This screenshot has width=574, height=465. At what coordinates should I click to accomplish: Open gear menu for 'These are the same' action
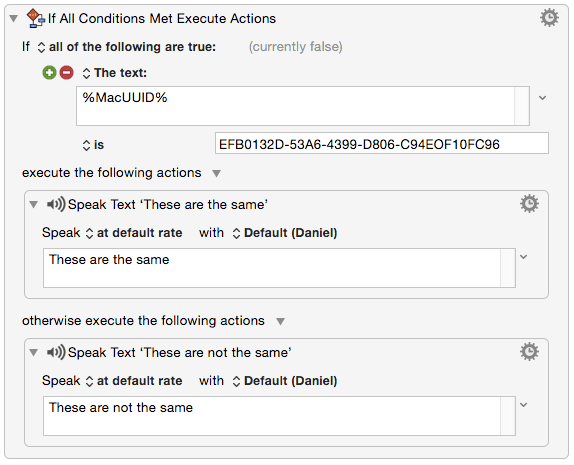pos(529,204)
